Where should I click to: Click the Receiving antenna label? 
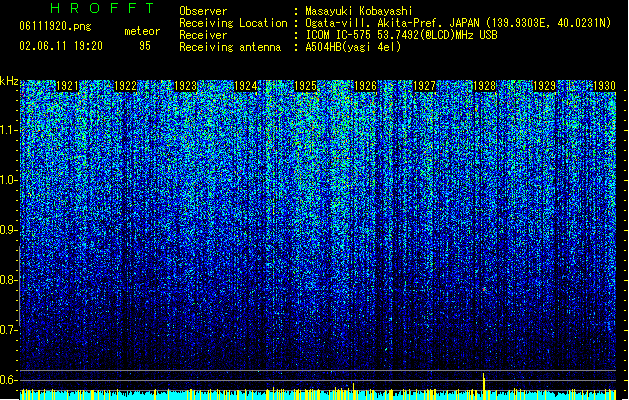click(x=230, y=47)
